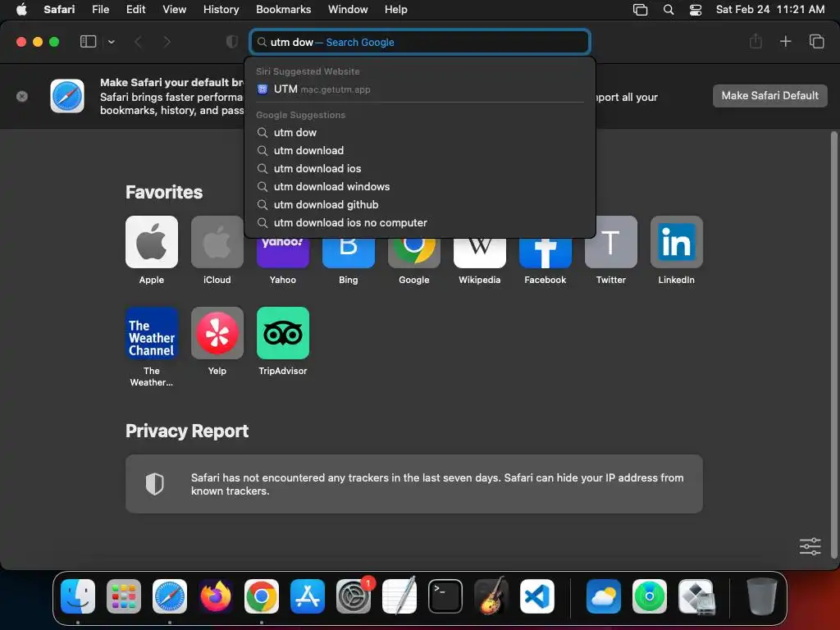Open the Apple favorite
The image size is (840, 630).
(152, 242)
